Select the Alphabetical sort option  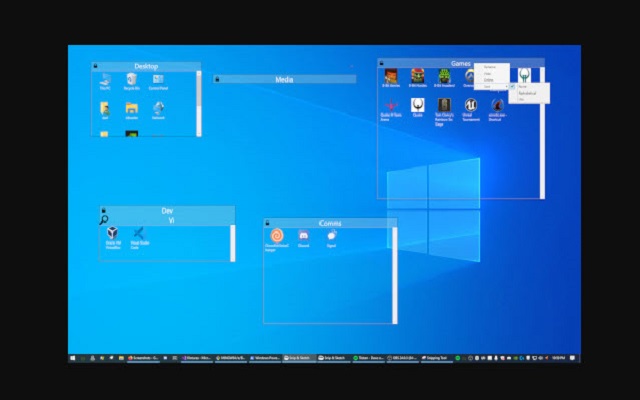pos(529,93)
